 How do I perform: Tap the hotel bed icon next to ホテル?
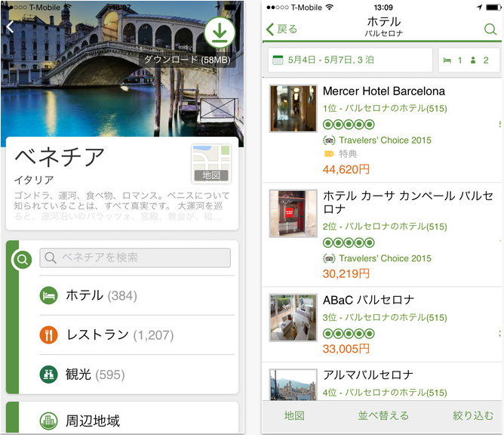(x=48, y=295)
